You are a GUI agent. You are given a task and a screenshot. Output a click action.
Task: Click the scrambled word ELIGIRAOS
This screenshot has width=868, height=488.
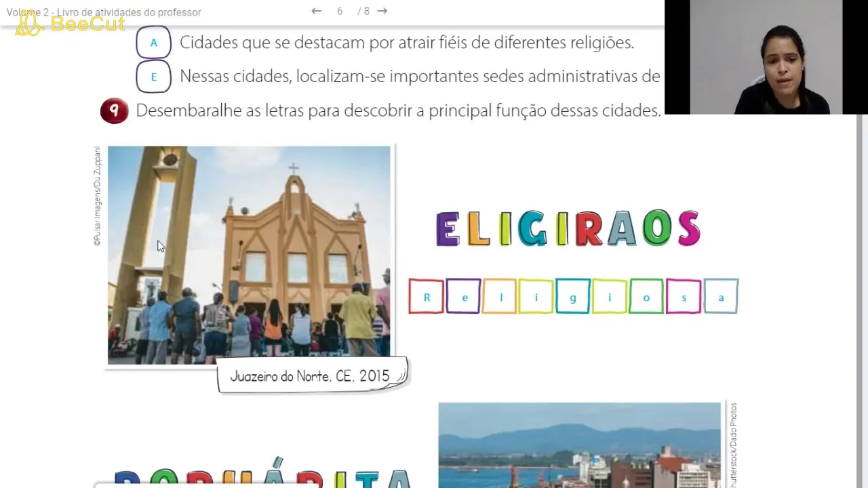pos(568,228)
